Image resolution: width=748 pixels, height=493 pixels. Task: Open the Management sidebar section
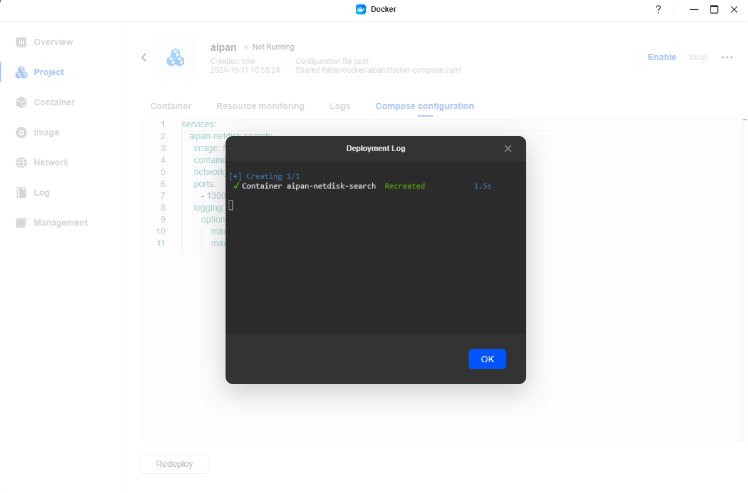pyautogui.click(x=61, y=222)
